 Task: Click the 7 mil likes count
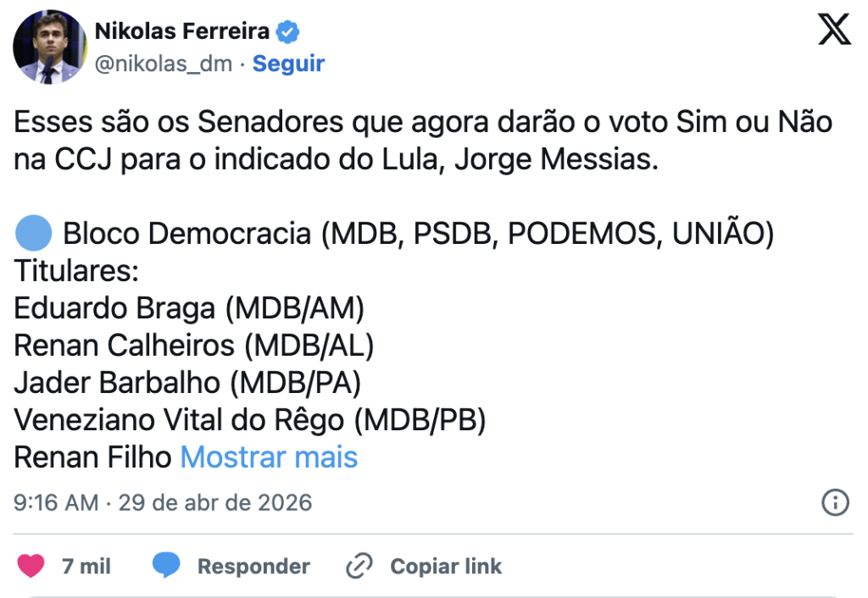(86, 566)
